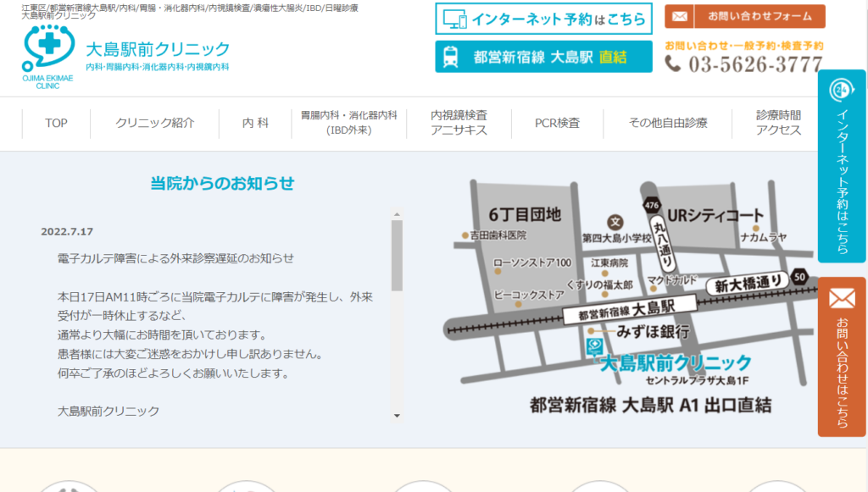
Task: Click ローソンストア100 label on map
Action: (532, 263)
